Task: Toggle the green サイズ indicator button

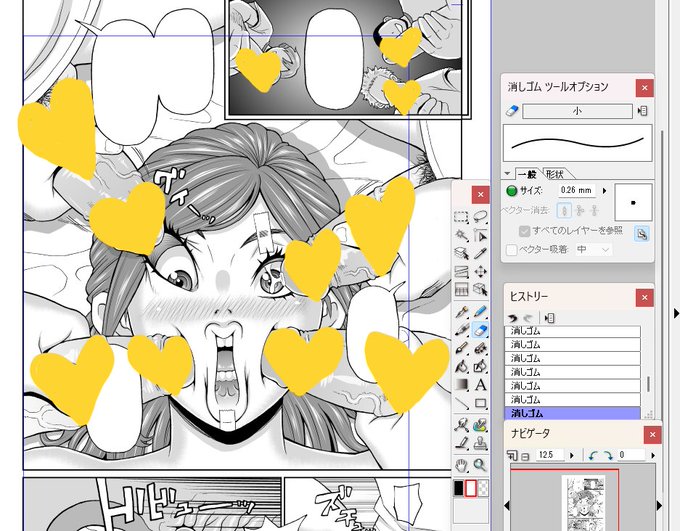Action: pyautogui.click(x=512, y=190)
